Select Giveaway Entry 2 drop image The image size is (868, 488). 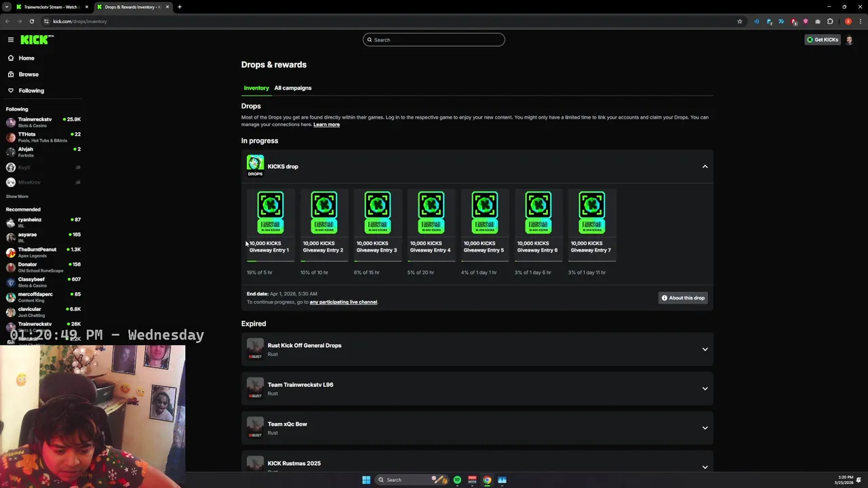323,213
